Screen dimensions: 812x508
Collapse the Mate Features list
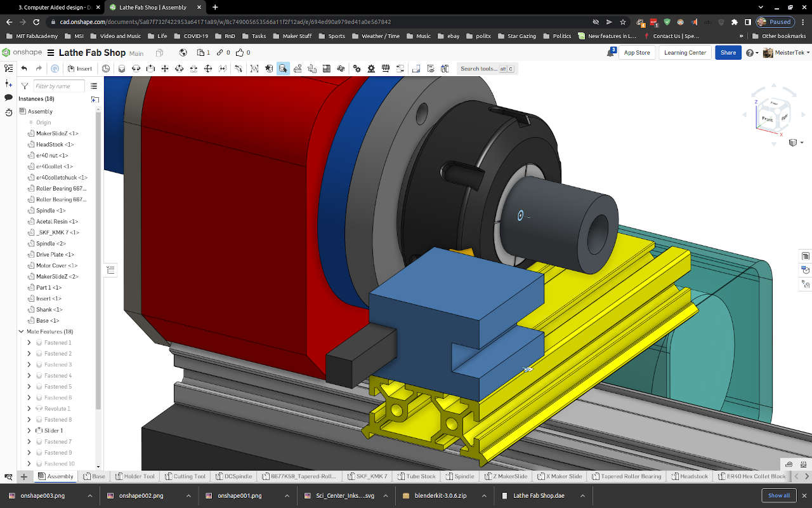22,331
